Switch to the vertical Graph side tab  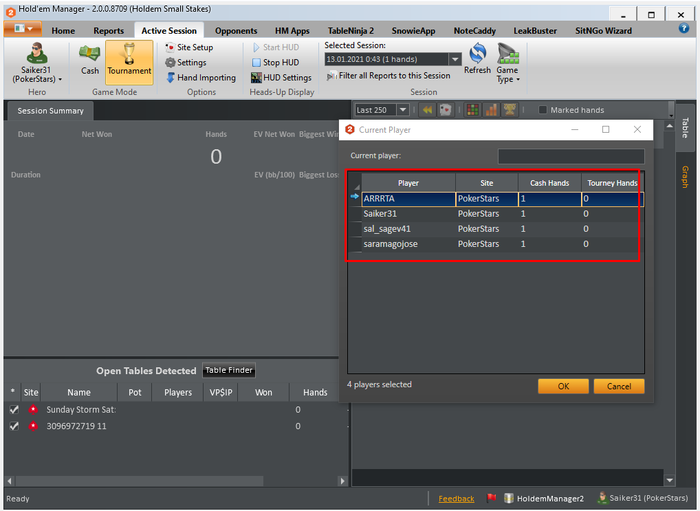coord(685,177)
